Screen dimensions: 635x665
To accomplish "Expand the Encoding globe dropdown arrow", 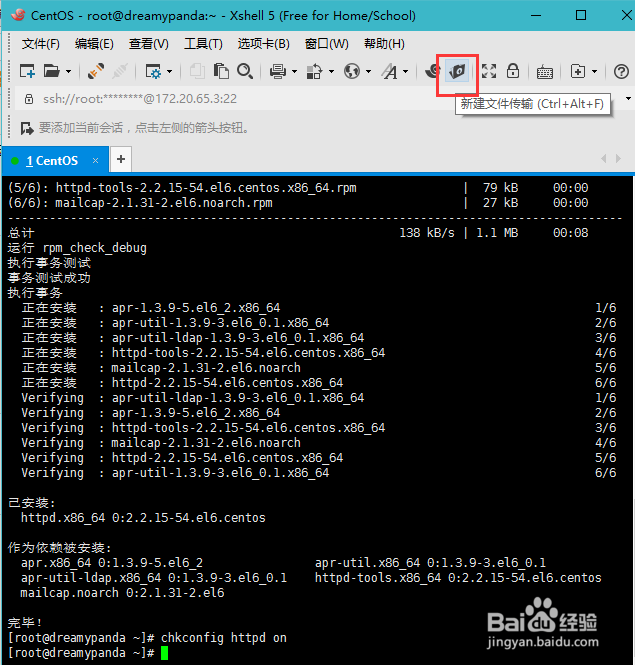I will click(x=368, y=71).
